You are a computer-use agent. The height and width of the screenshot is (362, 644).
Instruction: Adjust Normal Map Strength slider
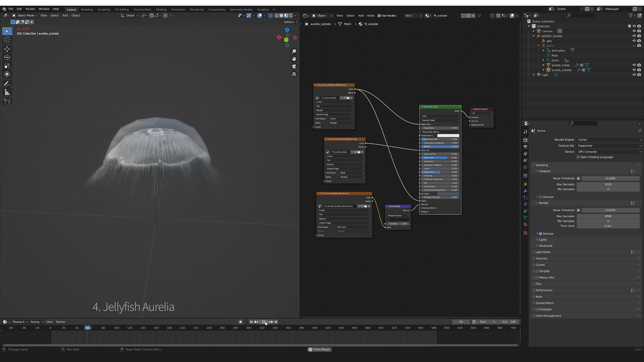click(x=398, y=224)
